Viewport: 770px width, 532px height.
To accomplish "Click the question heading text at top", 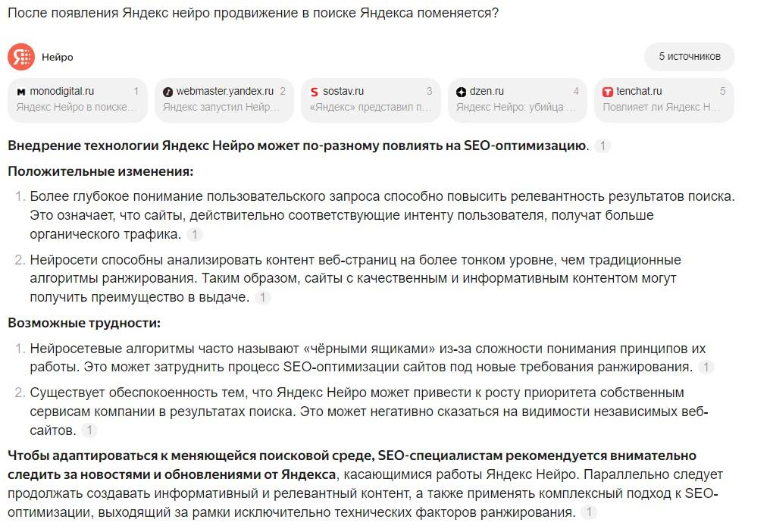I will [x=253, y=14].
